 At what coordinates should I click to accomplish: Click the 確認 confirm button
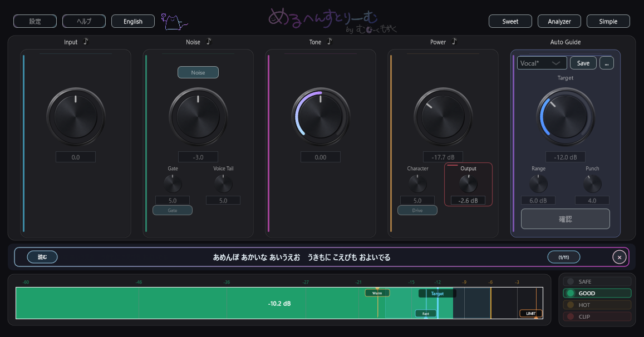pos(565,219)
